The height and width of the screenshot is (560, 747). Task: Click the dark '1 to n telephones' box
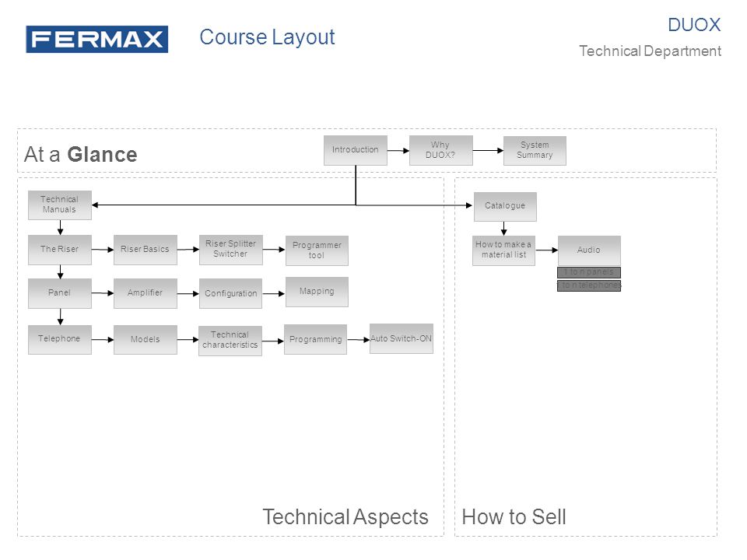point(589,285)
